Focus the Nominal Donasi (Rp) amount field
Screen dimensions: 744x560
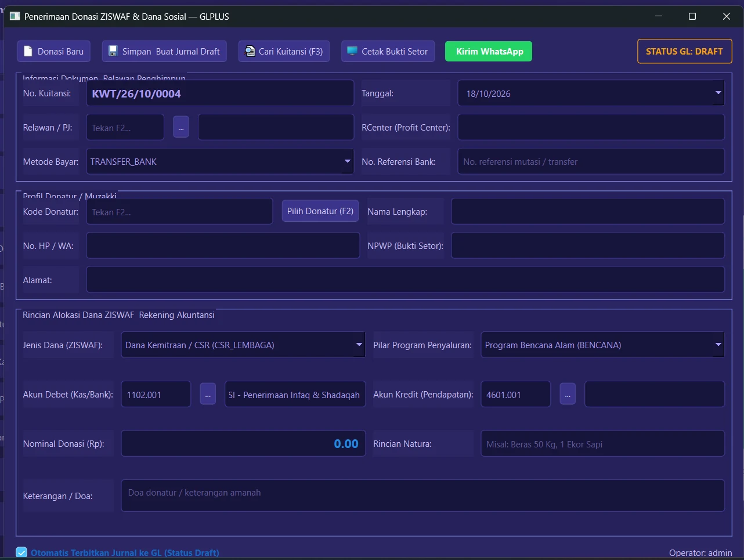pos(243,443)
